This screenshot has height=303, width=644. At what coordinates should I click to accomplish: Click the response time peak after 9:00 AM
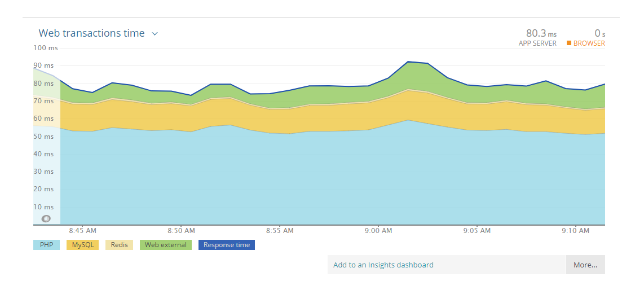[x=408, y=62]
